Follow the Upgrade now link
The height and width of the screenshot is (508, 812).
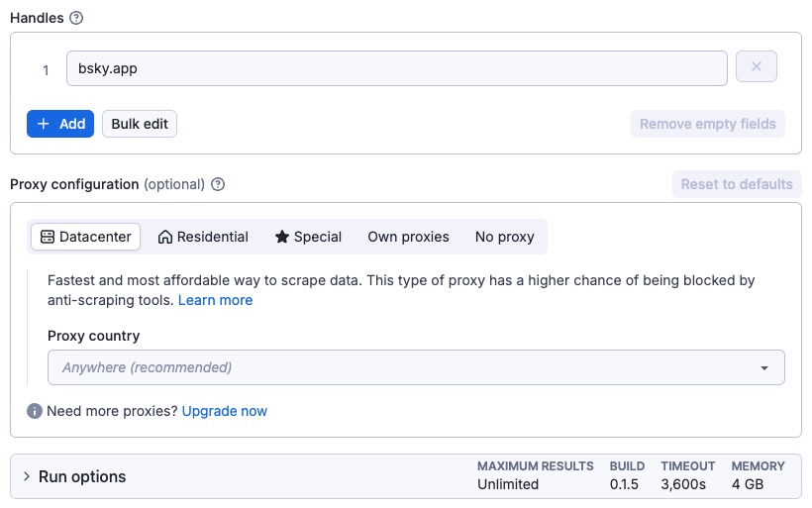click(224, 411)
